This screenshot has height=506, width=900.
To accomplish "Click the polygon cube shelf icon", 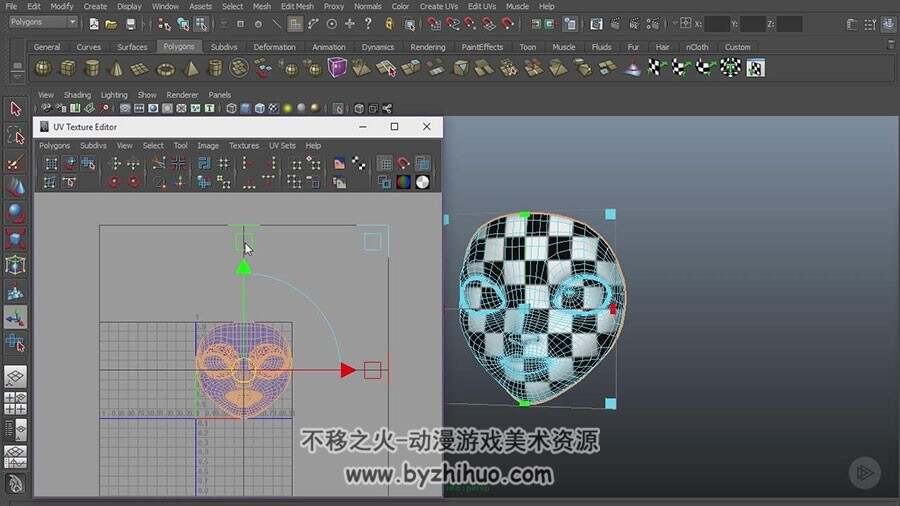I will click(68, 68).
